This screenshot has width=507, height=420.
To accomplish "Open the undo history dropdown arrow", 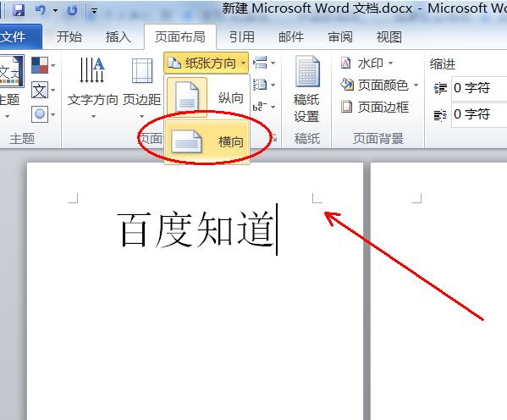I will coord(55,10).
